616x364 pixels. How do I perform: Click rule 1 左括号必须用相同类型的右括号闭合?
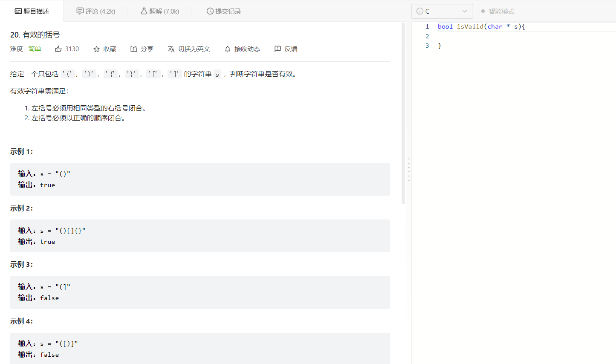(x=90, y=108)
